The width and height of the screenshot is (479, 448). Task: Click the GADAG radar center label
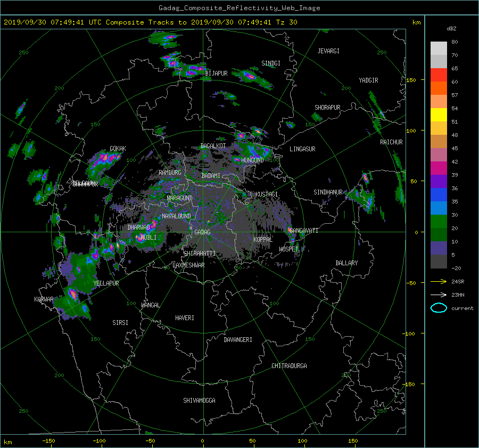202,232
